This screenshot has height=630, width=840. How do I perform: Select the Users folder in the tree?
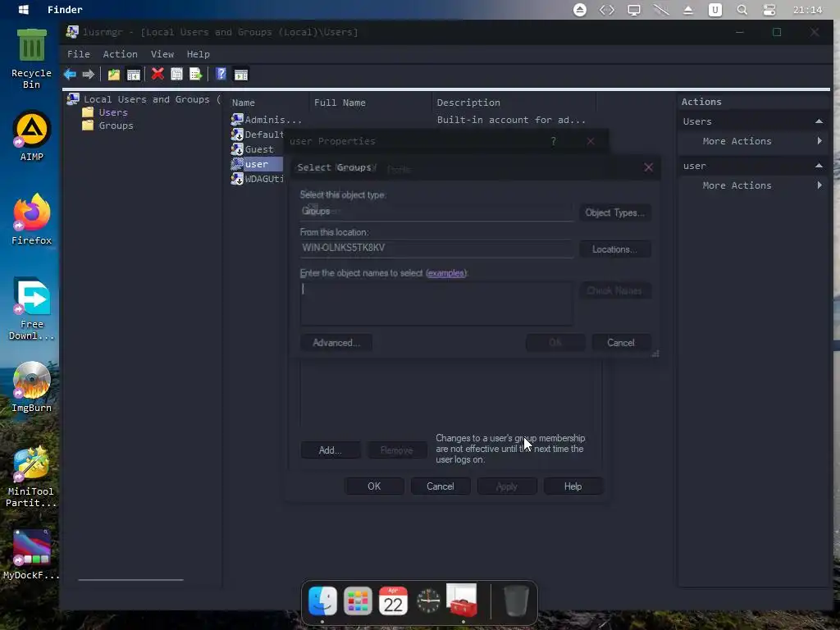113,112
